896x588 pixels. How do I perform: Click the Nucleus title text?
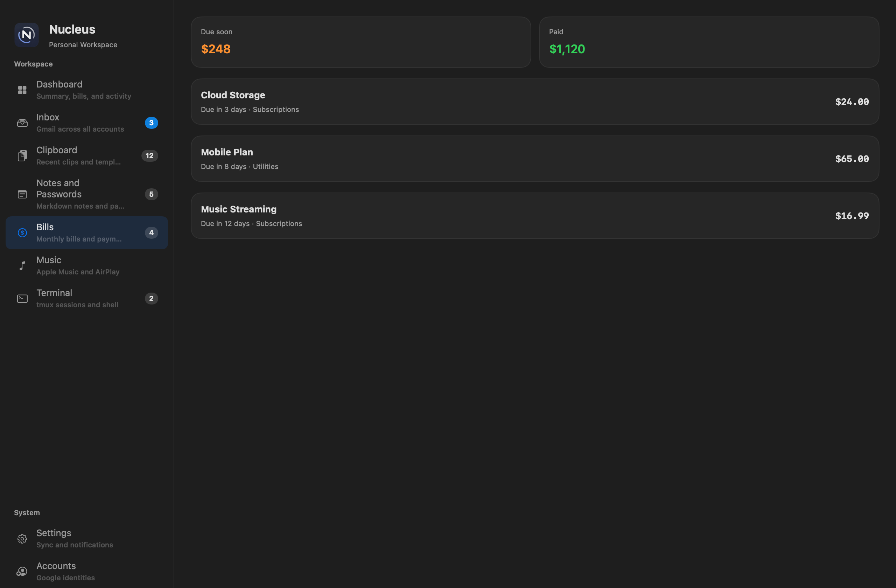(x=72, y=29)
